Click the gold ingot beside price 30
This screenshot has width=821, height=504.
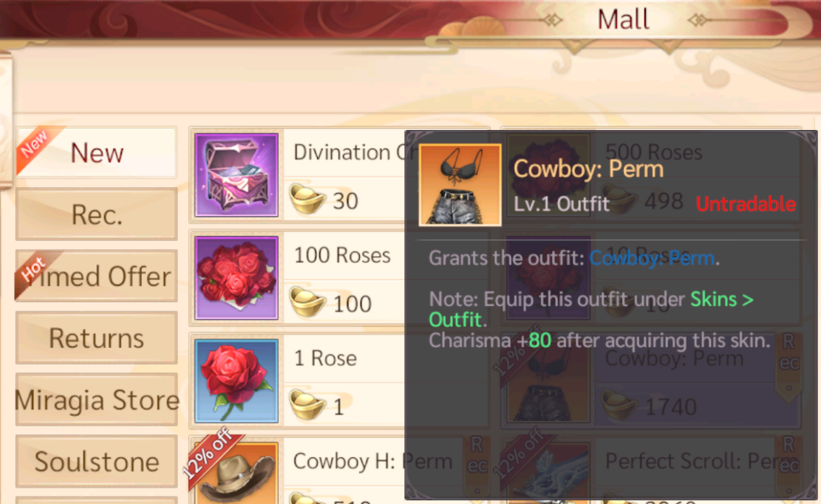pyautogui.click(x=307, y=200)
